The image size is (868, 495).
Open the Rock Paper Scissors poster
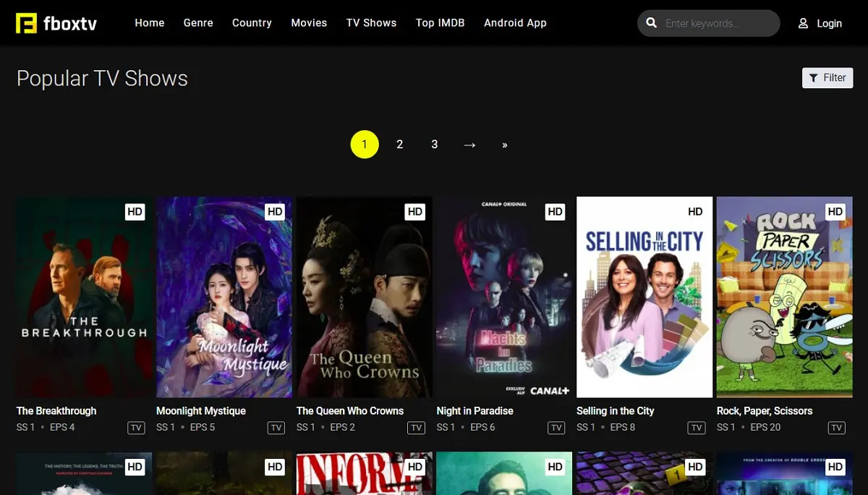[x=785, y=297]
